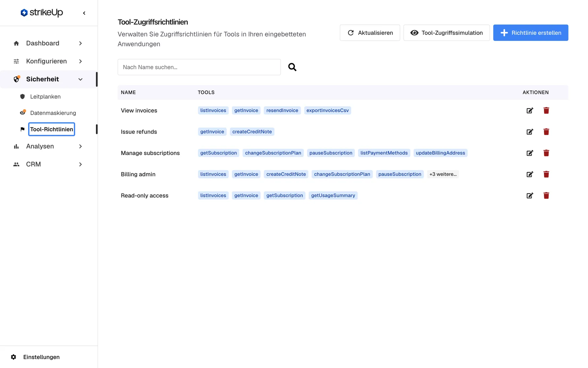The image size is (588, 368).
Task: Click the Sicherheit shield icon
Action: (x=16, y=79)
